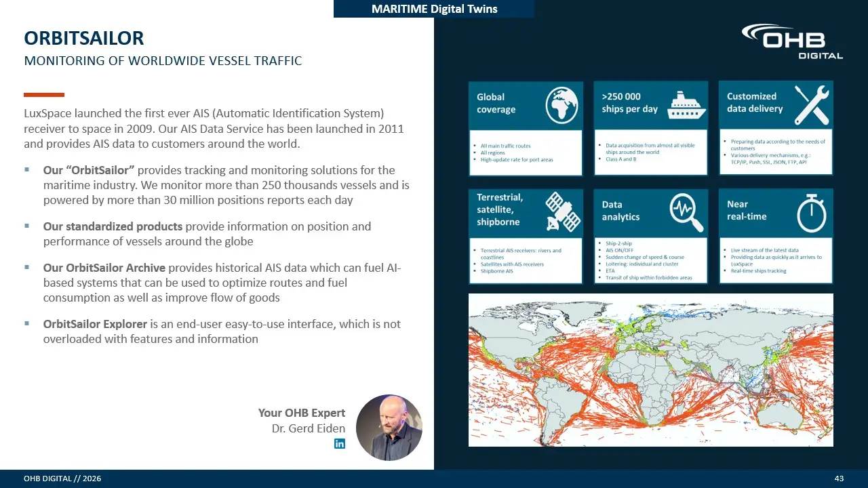The height and width of the screenshot is (488, 868).
Task: Click Dr. Gerd Eiden's round portrait photo
Action: coord(389,428)
